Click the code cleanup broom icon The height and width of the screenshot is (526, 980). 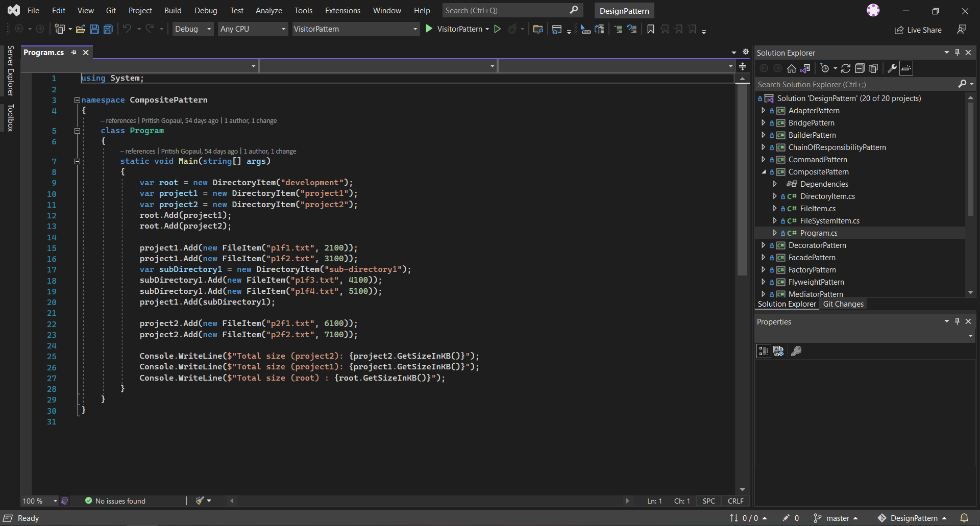[x=200, y=500]
